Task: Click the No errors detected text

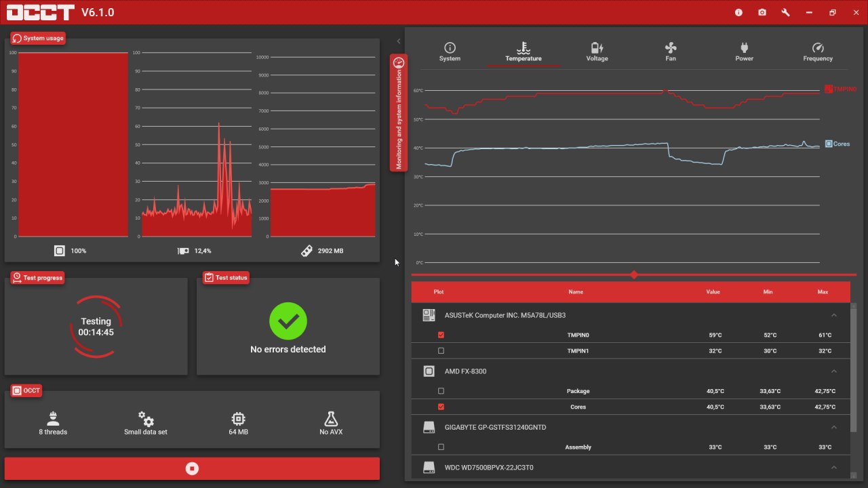Action: click(x=288, y=350)
